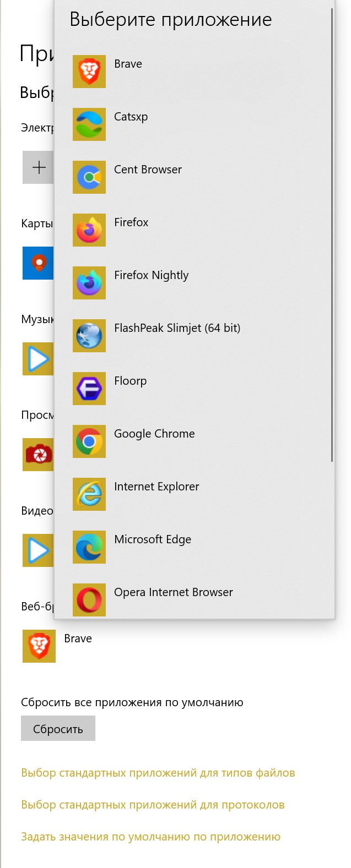
Task: Open "Выбор стандартных приложений для протоколов" link
Action: pyautogui.click(x=153, y=805)
